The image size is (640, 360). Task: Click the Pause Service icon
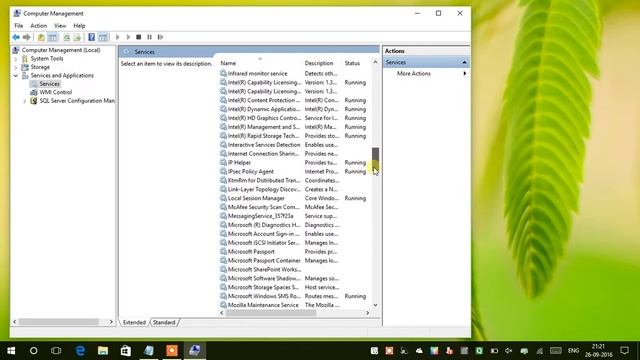tap(149, 37)
